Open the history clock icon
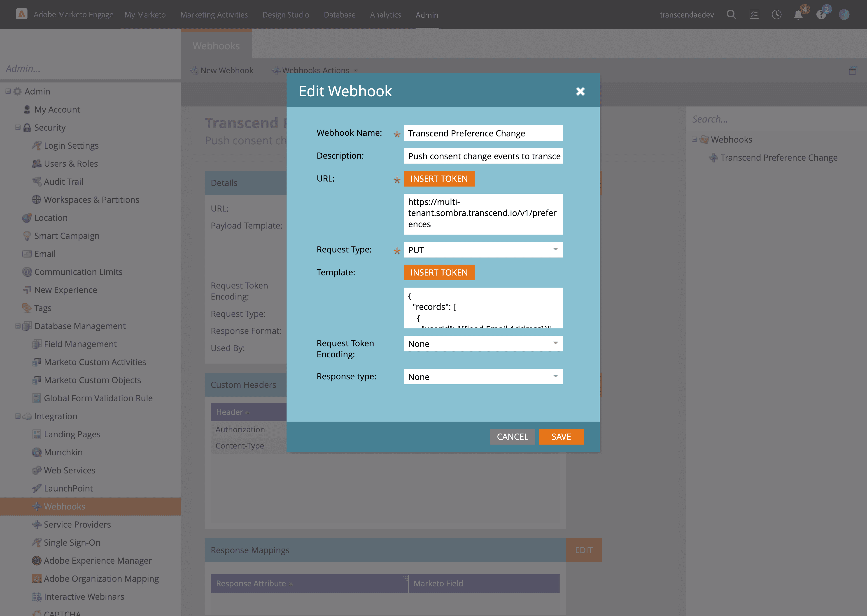Viewport: 867px width, 616px height. click(777, 14)
